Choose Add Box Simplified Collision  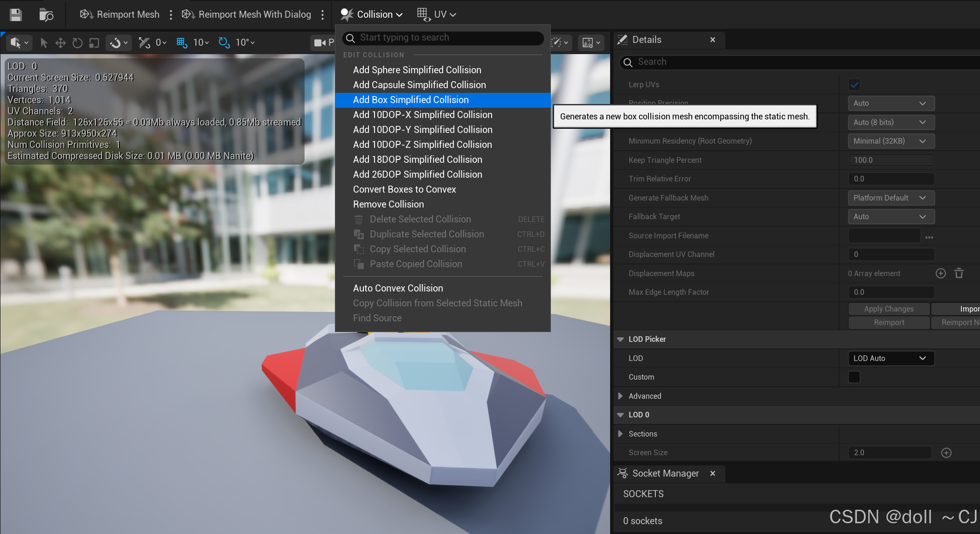(x=410, y=100)
